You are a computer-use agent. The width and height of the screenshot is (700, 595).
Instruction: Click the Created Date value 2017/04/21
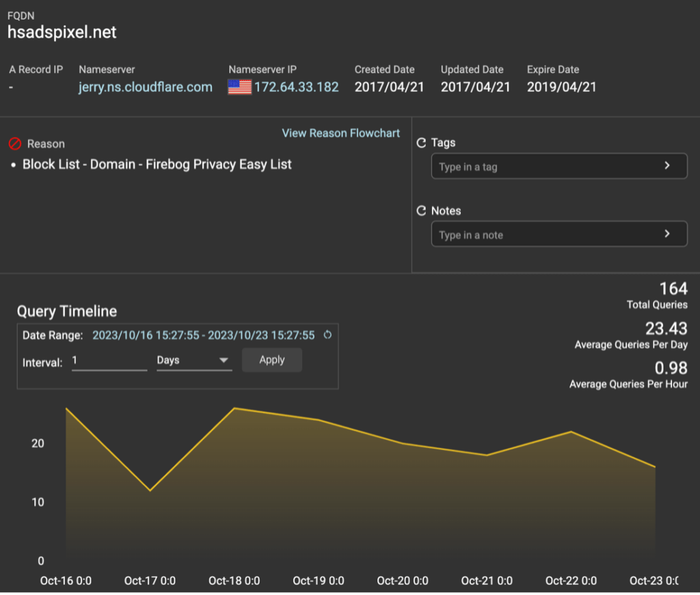click(389, 87)
